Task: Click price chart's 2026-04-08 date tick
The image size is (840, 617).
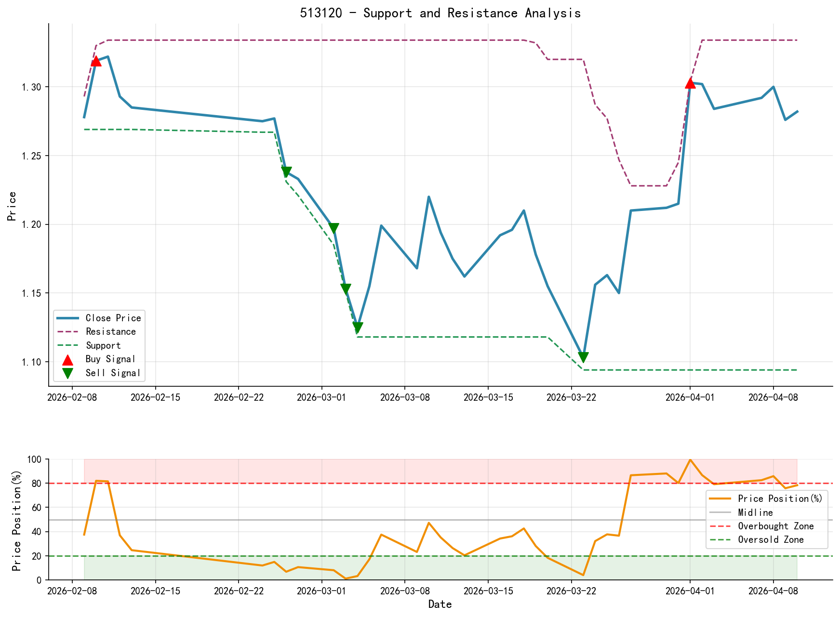Action: pyautogui.click(x=773, y=397)
